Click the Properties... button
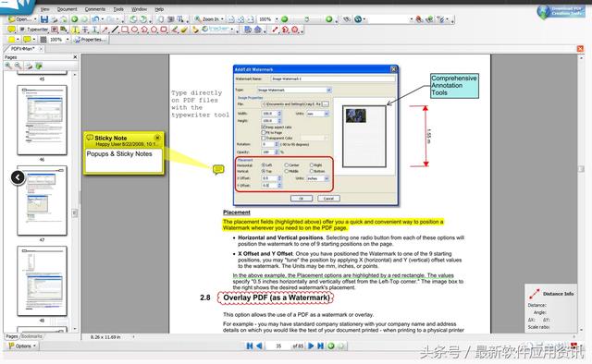The height and width of the screenshot is (364, 592). point(91,40)
